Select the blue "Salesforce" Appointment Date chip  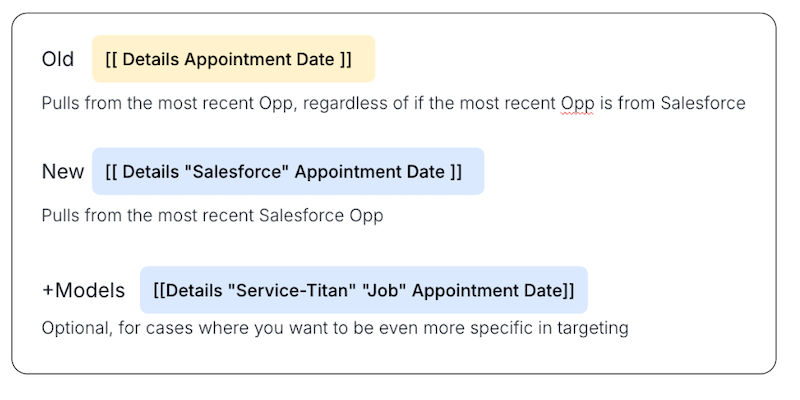(287, 171)
